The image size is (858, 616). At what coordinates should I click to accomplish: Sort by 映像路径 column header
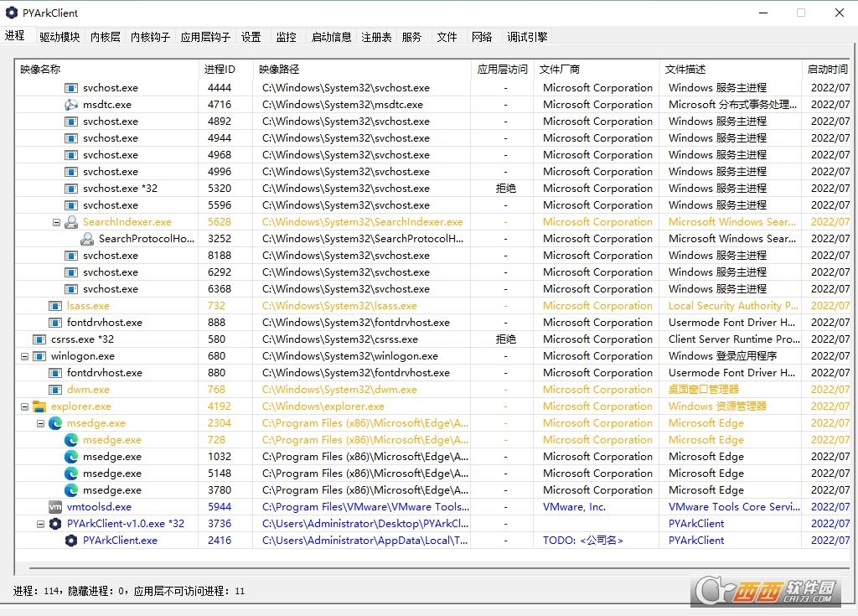tap(362, 69)
